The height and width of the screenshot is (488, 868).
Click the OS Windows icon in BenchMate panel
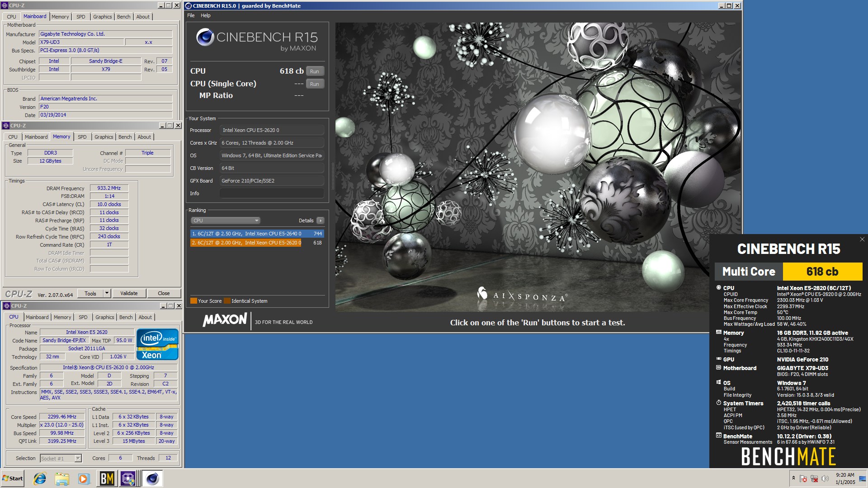click(x=719, y=382)
